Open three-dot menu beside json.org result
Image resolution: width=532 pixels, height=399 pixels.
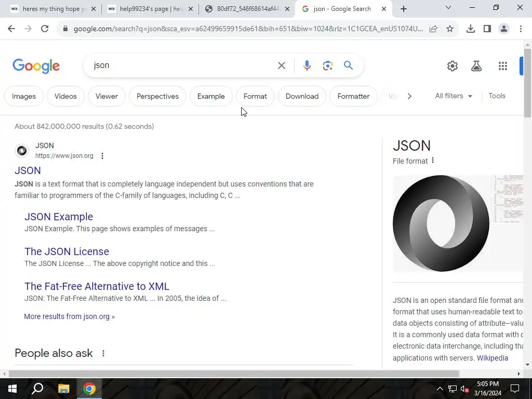(102, 156)
